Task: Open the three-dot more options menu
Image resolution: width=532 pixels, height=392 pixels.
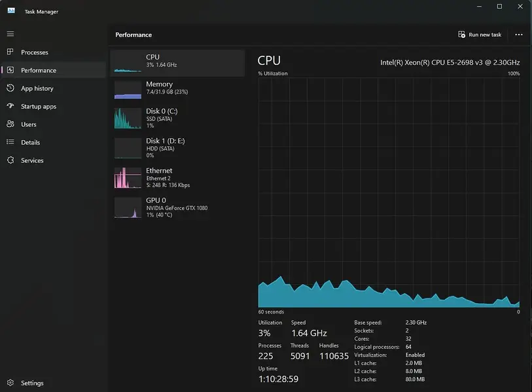Action: (x=518, y=35)
